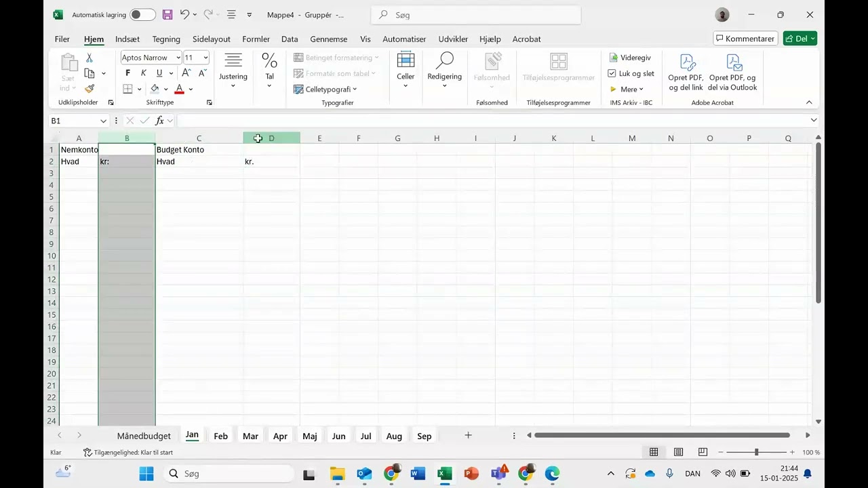Select the Budget Konto cell
The image size is (868, 488).
click(x=199, y=150)
